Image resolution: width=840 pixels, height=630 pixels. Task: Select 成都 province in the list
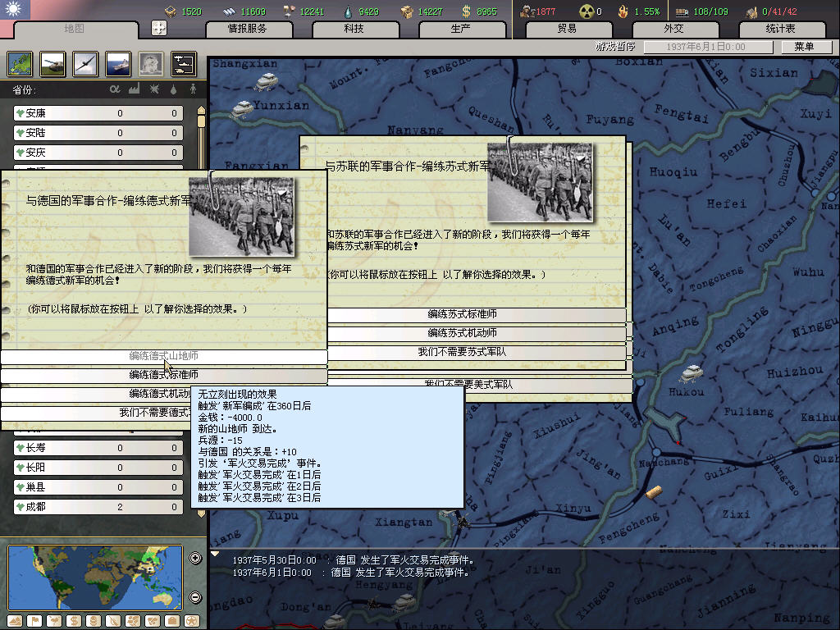[98, 507]
